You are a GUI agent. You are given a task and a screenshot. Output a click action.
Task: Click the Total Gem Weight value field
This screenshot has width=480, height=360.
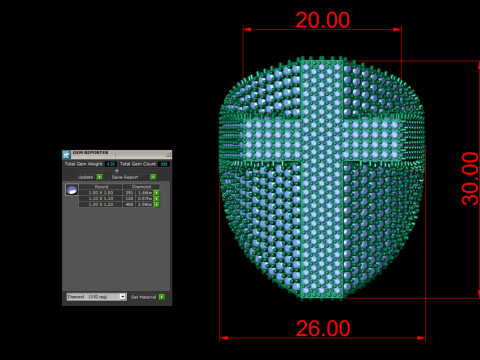pyautogui.click(x=111, y=164)
